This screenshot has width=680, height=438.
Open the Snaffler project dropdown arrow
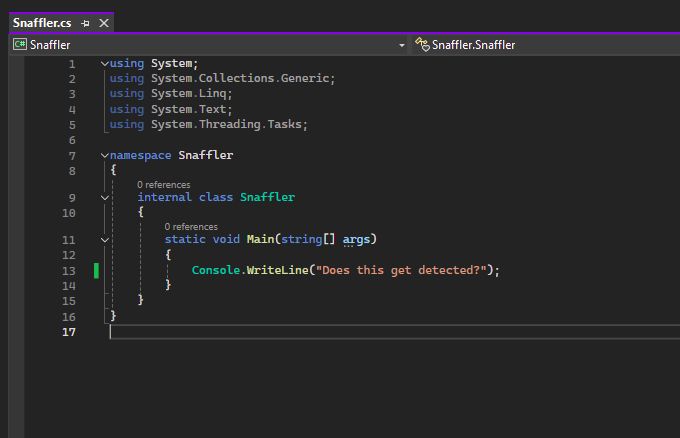point(402,45)
